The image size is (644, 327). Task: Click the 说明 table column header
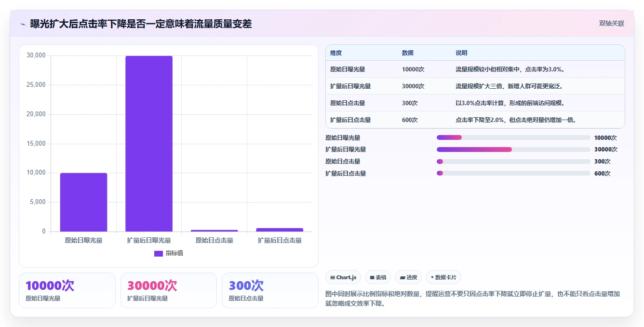tap(461, 53)
